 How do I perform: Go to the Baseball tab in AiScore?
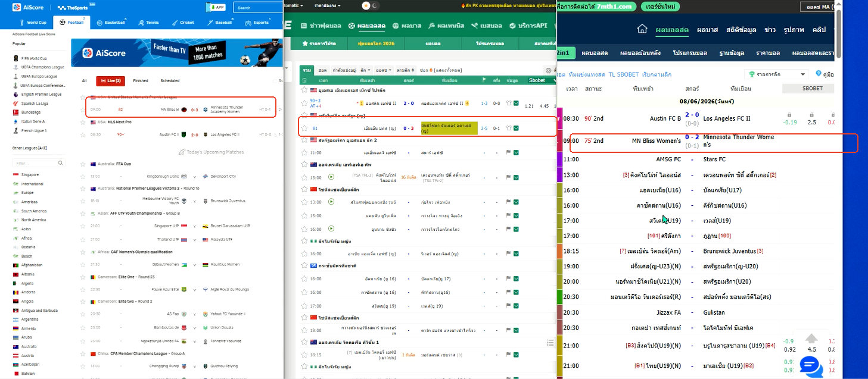tap(220, 23)
